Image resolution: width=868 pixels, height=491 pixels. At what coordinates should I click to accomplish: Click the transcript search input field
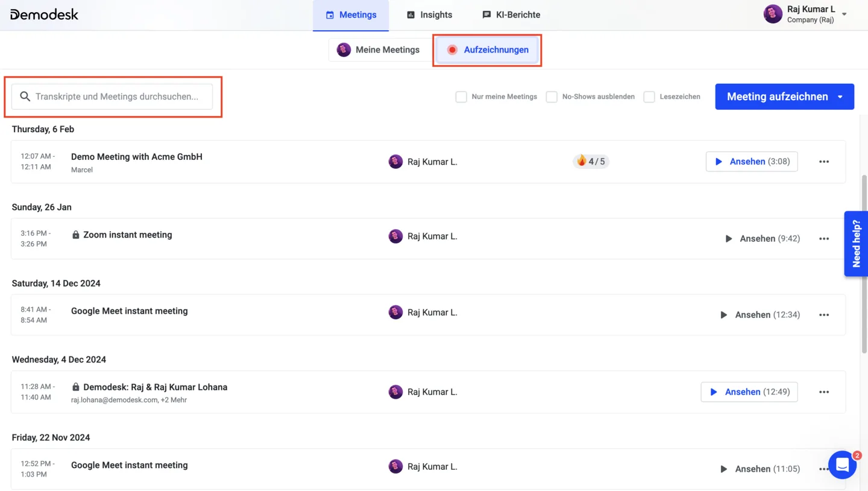112,97
